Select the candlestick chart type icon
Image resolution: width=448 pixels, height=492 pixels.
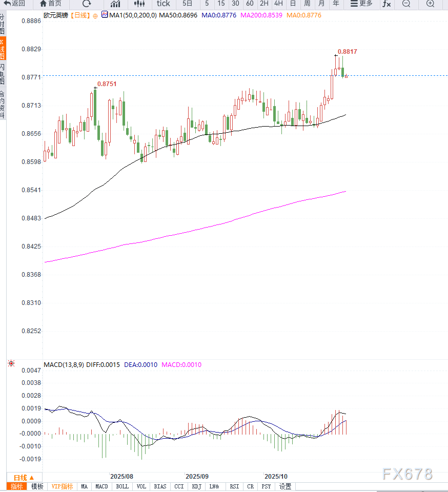pos(139,4)
